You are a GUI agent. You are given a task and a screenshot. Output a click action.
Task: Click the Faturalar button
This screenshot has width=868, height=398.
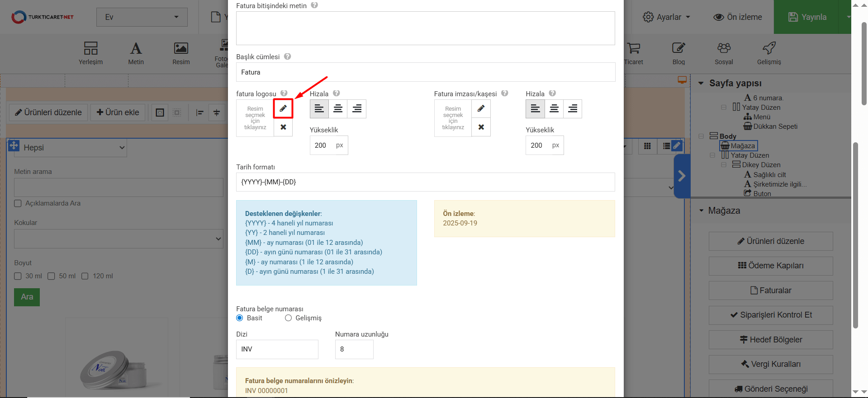[770, 290]
